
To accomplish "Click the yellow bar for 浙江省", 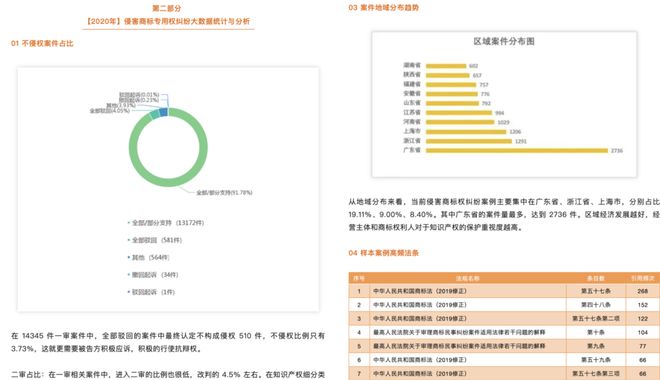I will point(469,141).
